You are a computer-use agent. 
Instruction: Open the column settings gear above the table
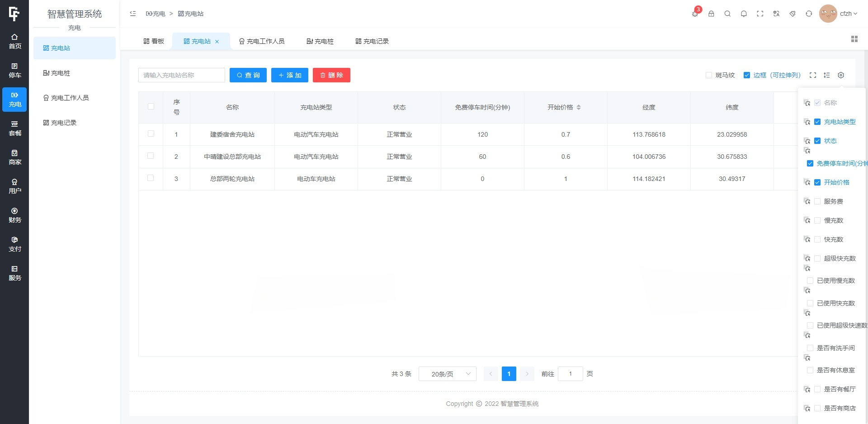point(841,75)
